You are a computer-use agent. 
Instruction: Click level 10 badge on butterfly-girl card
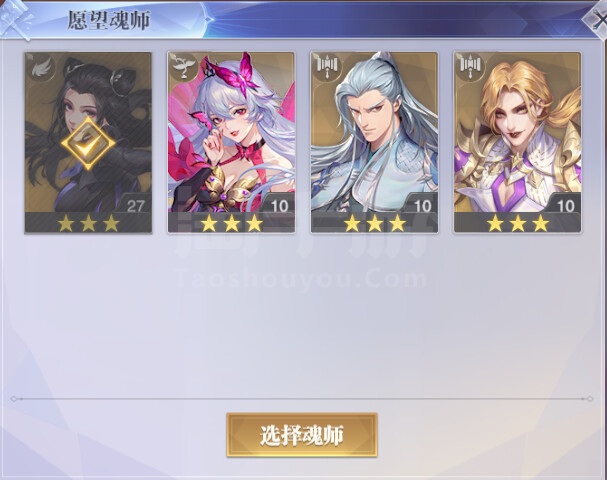point(279,205)
